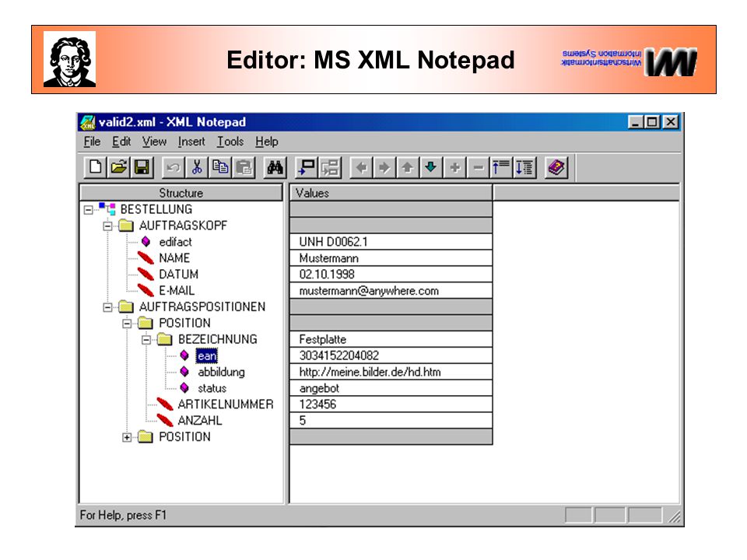The height and width of the screenshot is (560, 747).
Task: Click the value 'http://meine.bilder.de/hd.htm'
Action: (x=391, y=372)
